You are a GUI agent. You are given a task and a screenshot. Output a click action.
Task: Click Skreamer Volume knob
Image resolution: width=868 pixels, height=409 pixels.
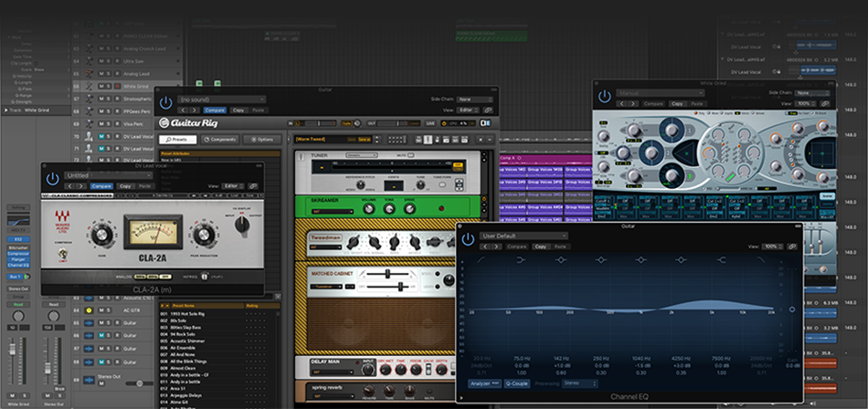[x=369, y=208]
